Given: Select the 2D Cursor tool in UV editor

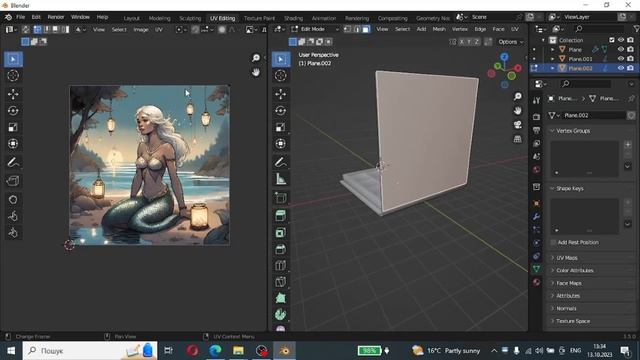Looking at the screenshot, I should tap(13, 76).
